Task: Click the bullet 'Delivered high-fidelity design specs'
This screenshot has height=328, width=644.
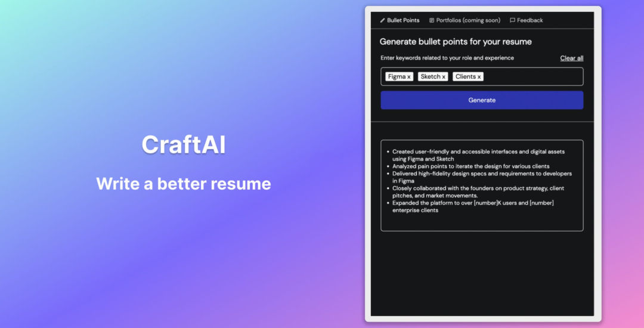Action: (481, 177)
